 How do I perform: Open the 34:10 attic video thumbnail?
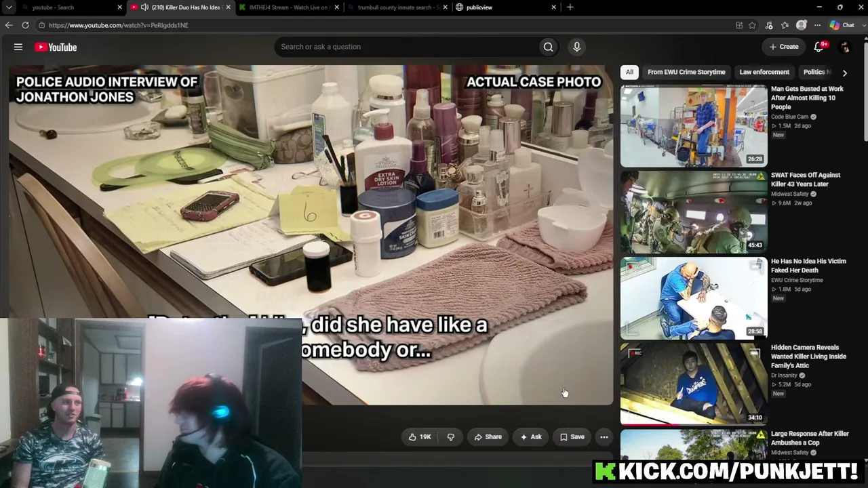(694, 384)
